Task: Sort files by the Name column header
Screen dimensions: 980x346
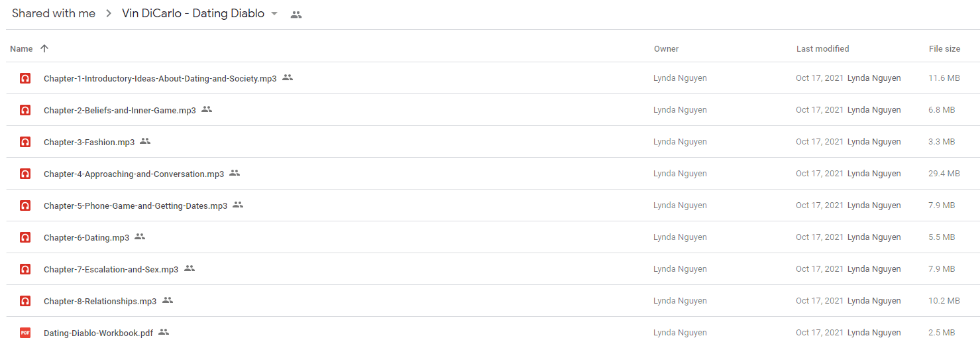Action: pyautogui.click(x=21, y=49)
